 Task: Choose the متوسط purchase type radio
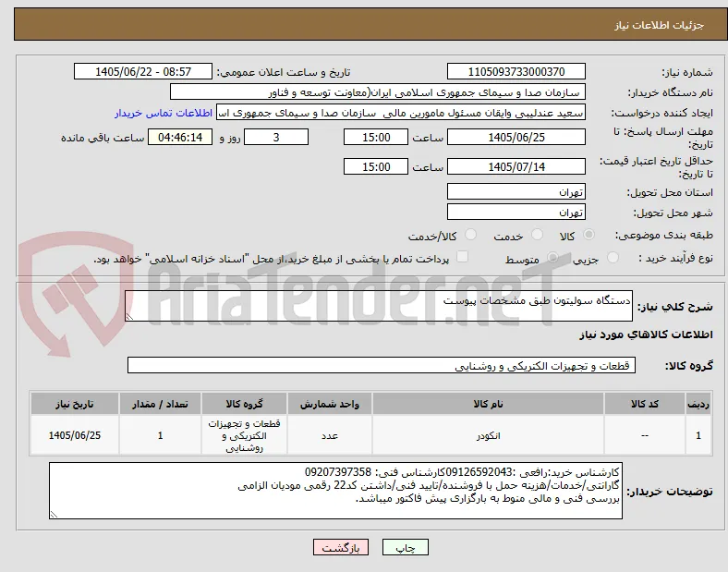tap(552, 258)
